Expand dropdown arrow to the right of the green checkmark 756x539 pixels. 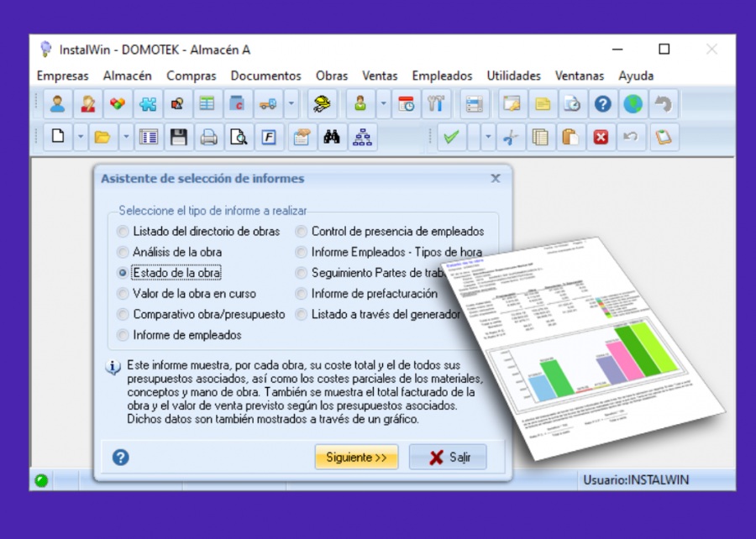(x=488, y=138)
